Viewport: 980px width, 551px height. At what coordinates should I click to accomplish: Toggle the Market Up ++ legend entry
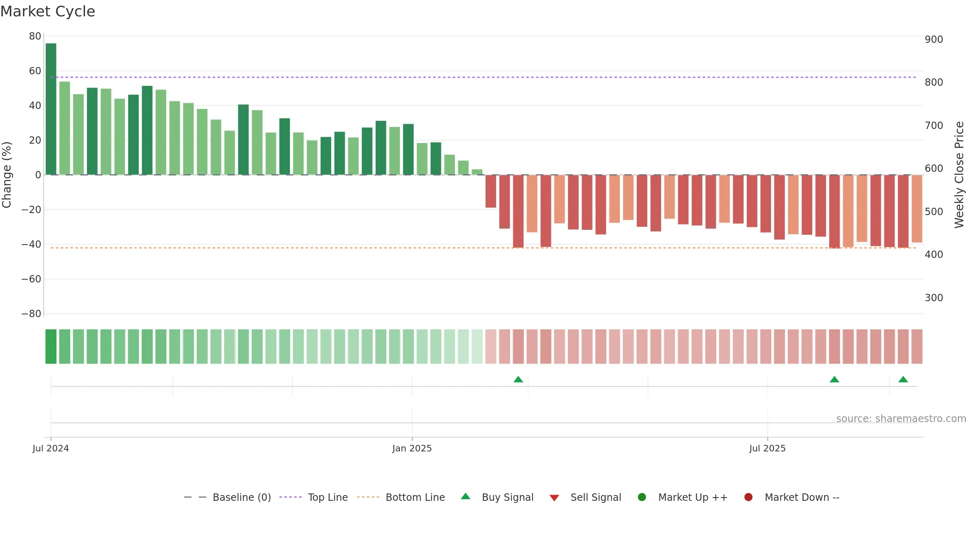682,497
